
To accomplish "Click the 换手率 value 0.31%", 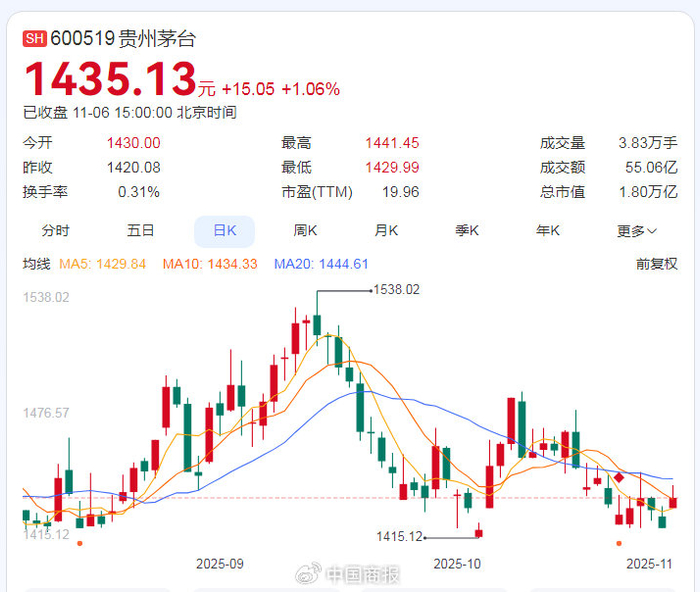I will pos(139,192).
